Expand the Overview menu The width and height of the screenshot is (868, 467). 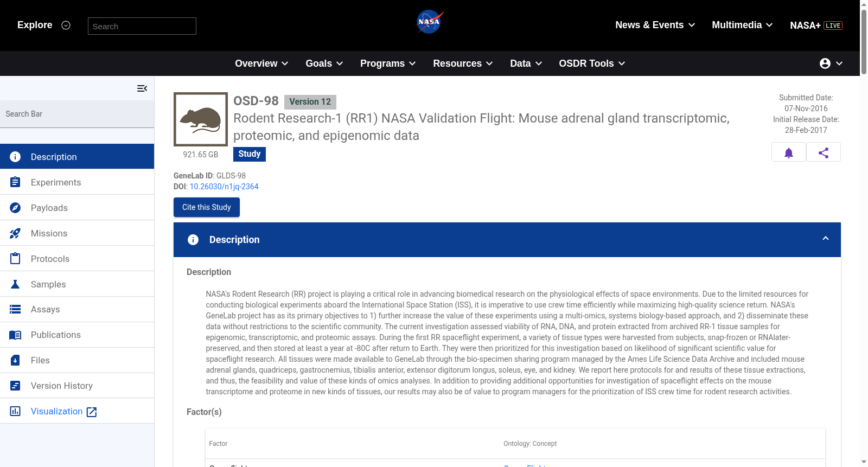click(261, 63)
